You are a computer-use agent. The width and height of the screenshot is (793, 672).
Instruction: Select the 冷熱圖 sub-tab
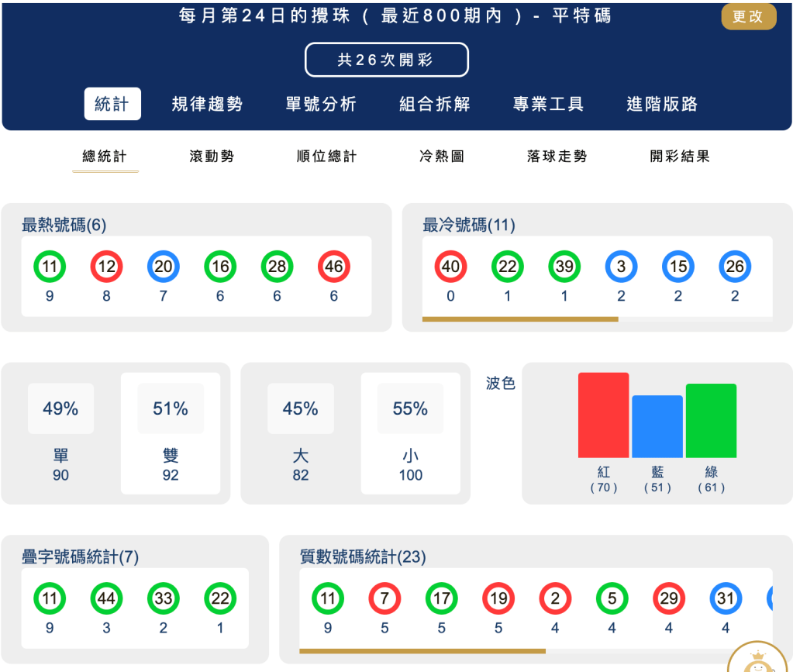click(x=441, y=155)
